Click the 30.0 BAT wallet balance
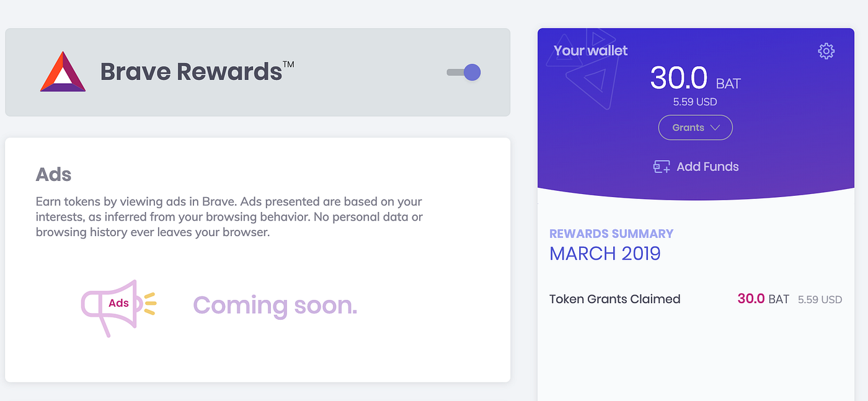This screenshot has width=868, height=401. (696, 79)
